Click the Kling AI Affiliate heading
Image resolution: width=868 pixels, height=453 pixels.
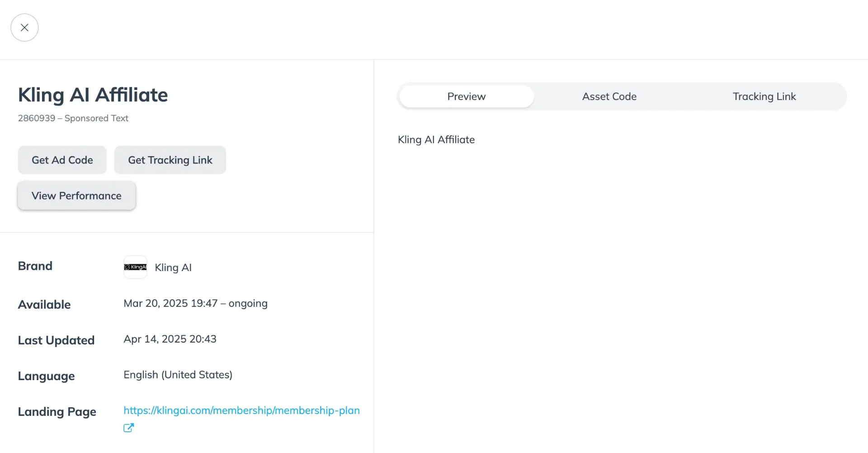click(x=93, y=95)
